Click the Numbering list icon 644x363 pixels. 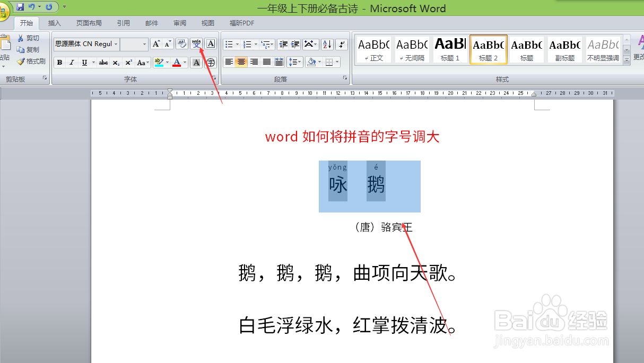248,44
